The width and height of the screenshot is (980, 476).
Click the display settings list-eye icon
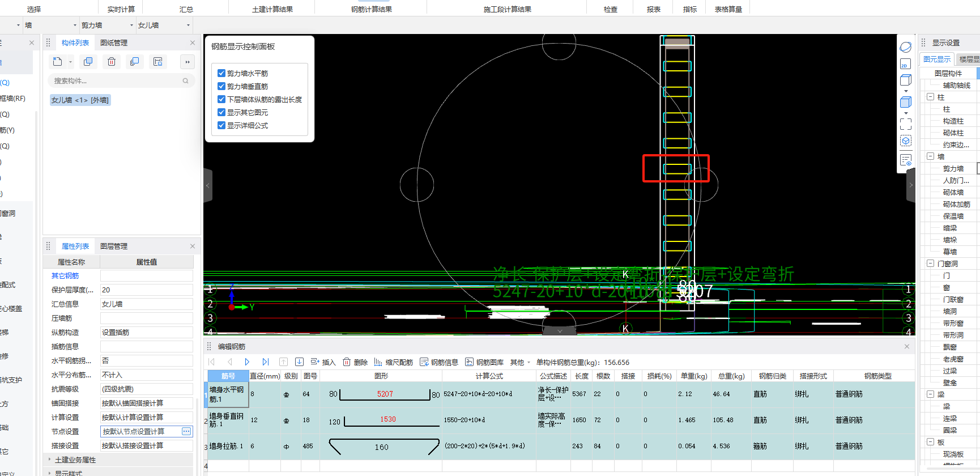(x=906, y=160)
